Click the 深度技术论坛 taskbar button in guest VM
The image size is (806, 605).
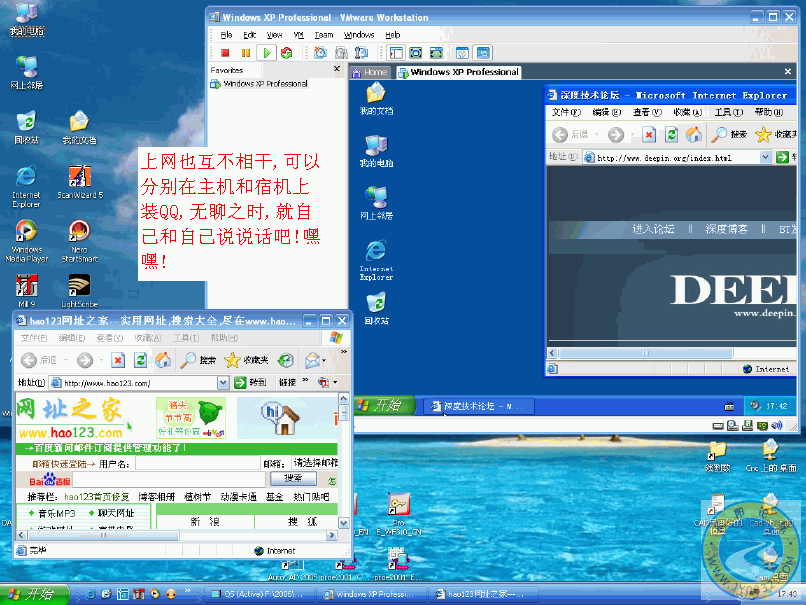point(479,406)
